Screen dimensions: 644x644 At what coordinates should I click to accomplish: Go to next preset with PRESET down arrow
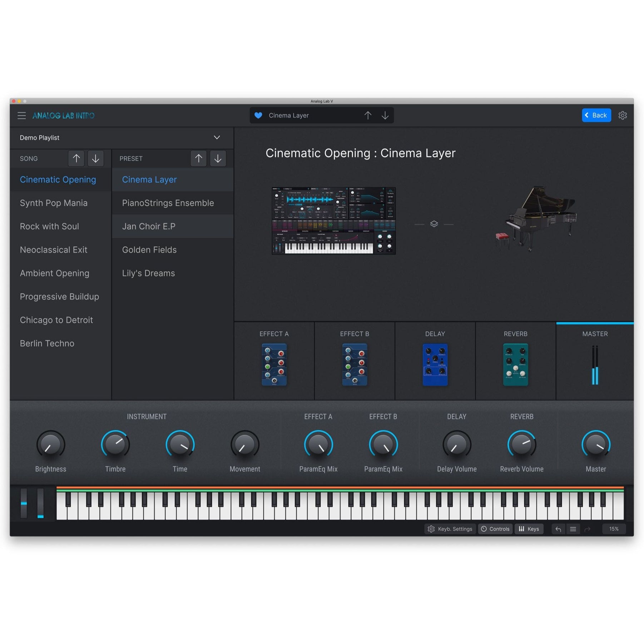pos(218,158)
